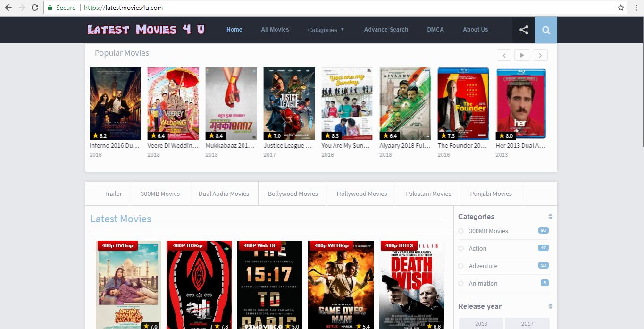The width and height of the screenshot is (644, 329).
Task: Open Ajji 480P HDRip poster
Action: point(199,285)
